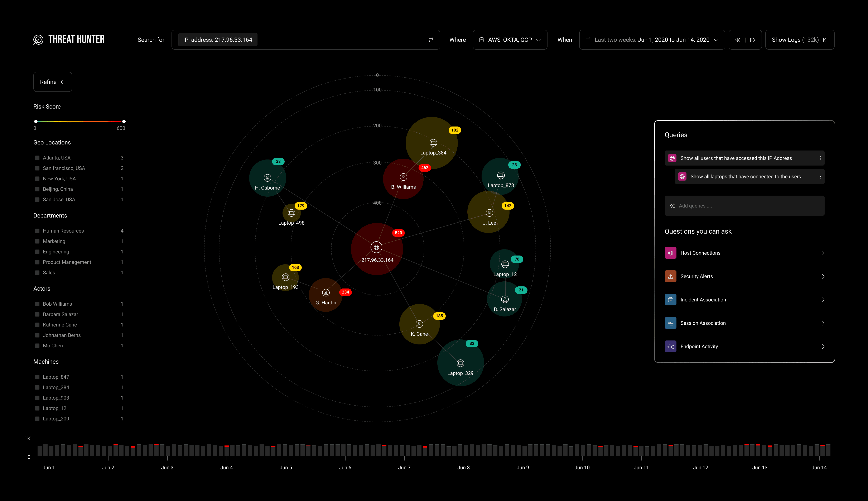Click the Security Alerts warning icon
The height and width of the screenshot is (501, 868).
pyautogui.click(x=670, y=276)
